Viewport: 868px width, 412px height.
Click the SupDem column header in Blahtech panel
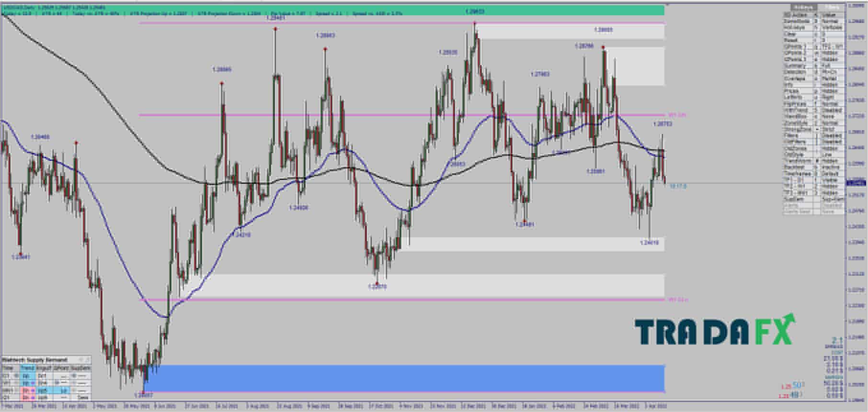click(80, 367)
